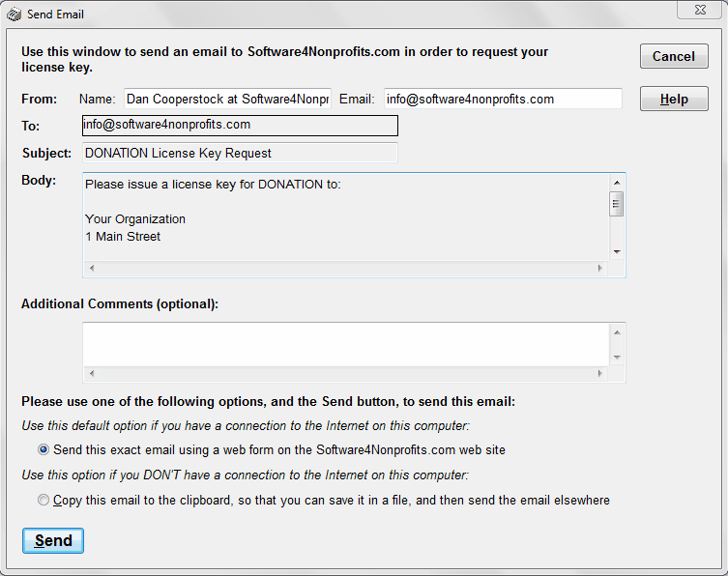Screen dimensions: 728x576
Task: Click the Body scrollbar up arrow
Action: 617,183
